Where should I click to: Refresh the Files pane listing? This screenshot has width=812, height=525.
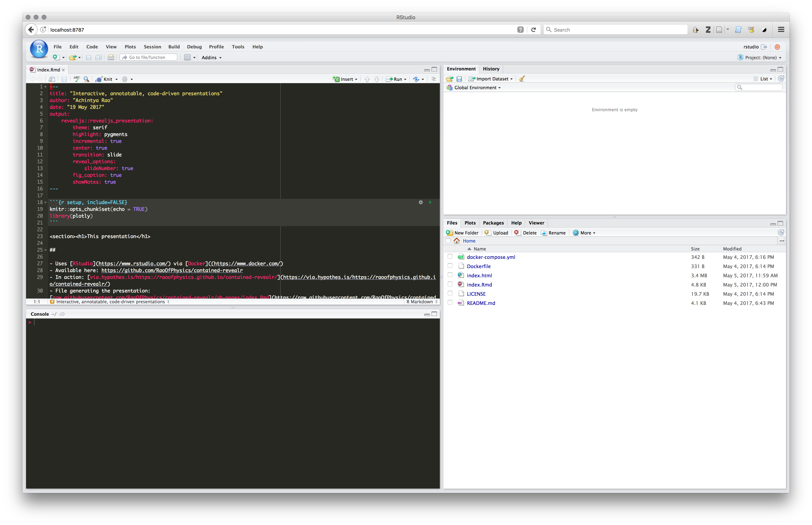point(781,232)
